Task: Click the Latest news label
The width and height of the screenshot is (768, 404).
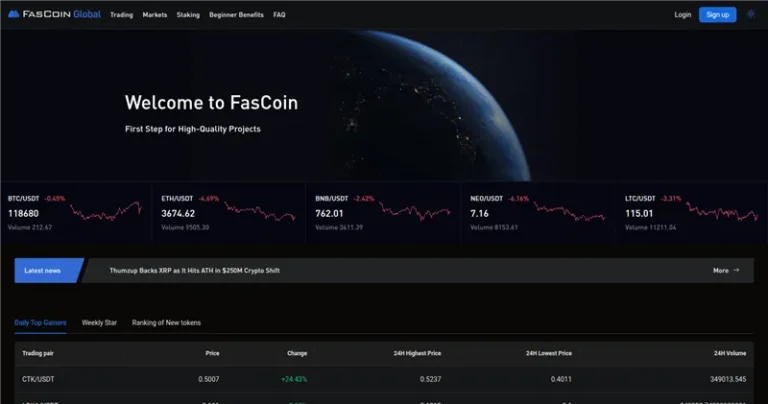Action: (42, 270)
